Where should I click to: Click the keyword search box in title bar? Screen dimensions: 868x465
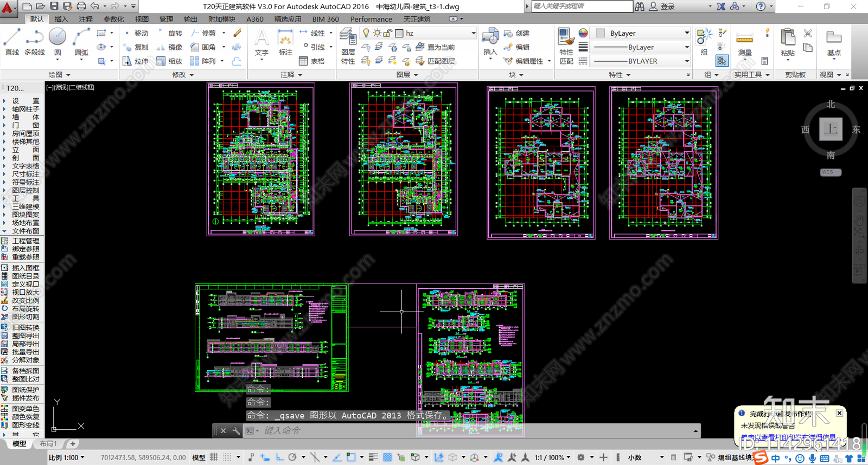(582, 6)
